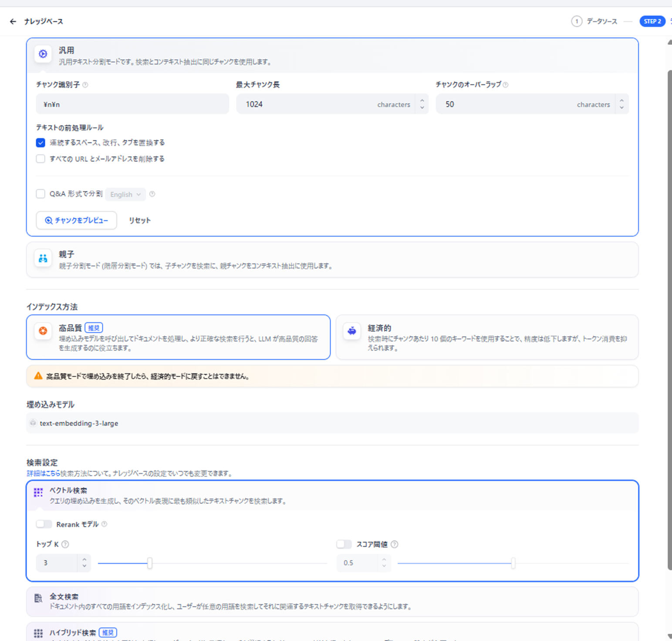
Task: Click the トップ K slider handle
Action: (x=150, y=563)
